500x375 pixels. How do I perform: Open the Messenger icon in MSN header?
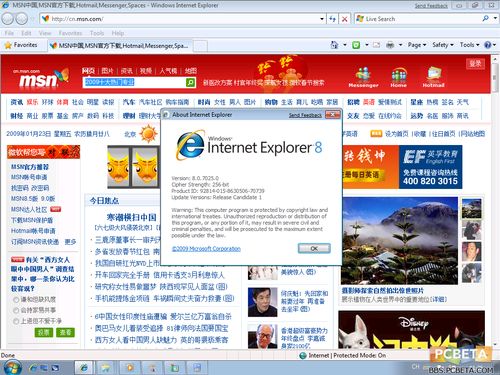[363, 77]
